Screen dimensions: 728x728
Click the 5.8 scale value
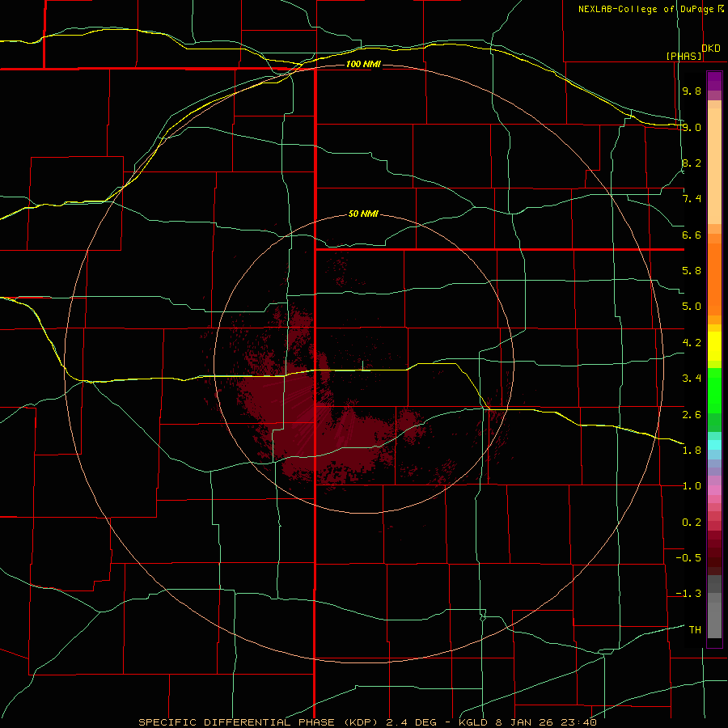click(x=692, y=271)
